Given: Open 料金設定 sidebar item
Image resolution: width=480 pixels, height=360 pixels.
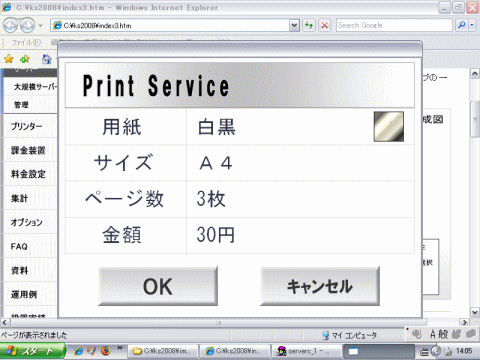Looking at the screenshot, I should click(30, 174).
